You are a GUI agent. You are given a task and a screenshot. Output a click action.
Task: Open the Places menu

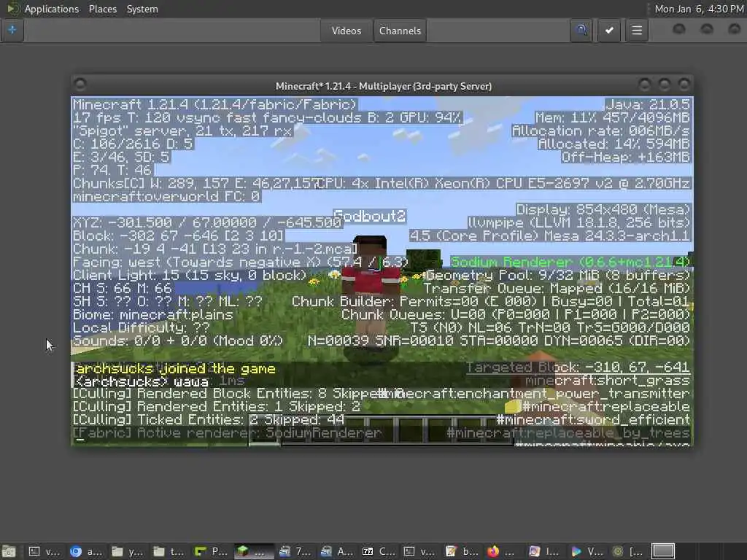(102, 9)
